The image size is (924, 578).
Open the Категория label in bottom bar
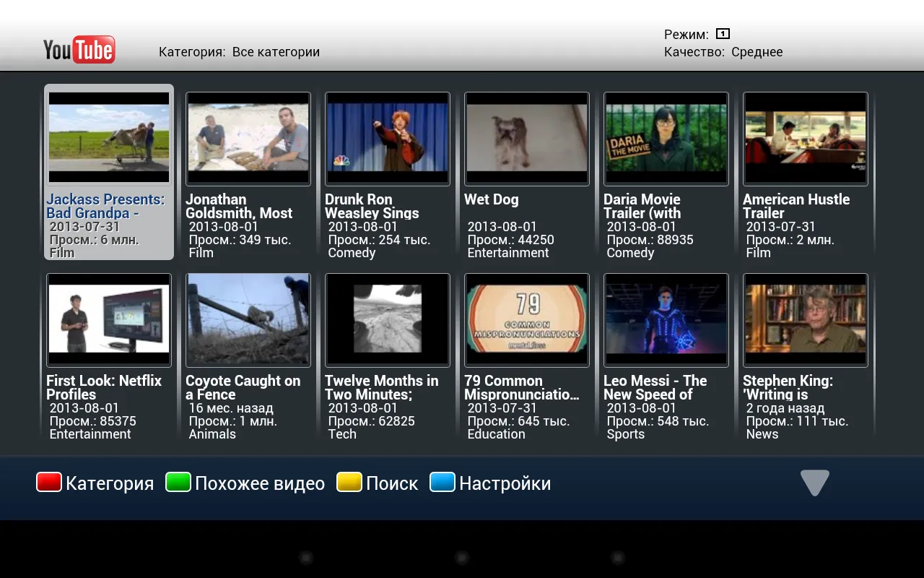pyautogui.click(x=110, y=483)
